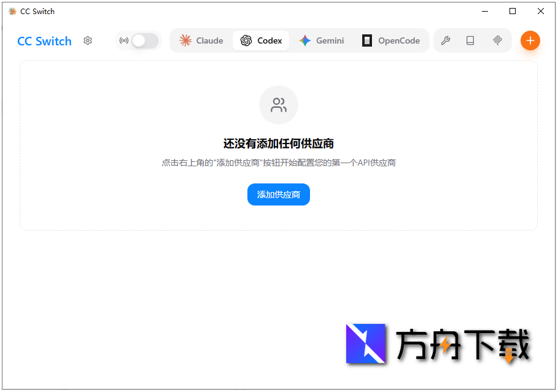Select the Claude provider icon

click(185, 40)
